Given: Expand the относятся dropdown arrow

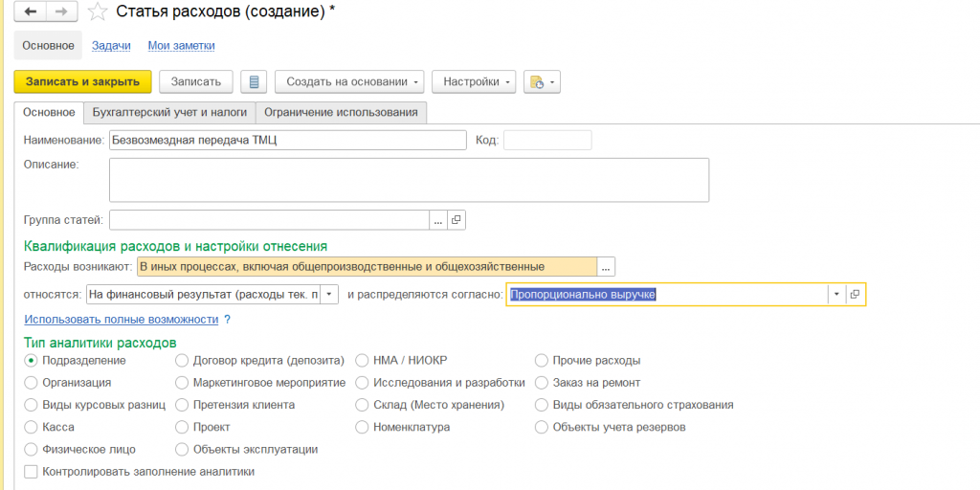Looking at the screenshot, I should [329, 295].
